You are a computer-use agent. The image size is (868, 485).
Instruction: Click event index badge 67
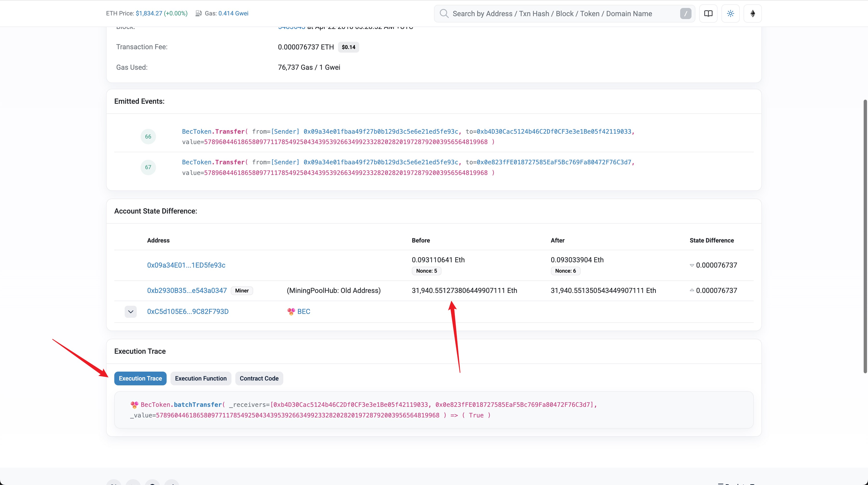tap(148, 167)
